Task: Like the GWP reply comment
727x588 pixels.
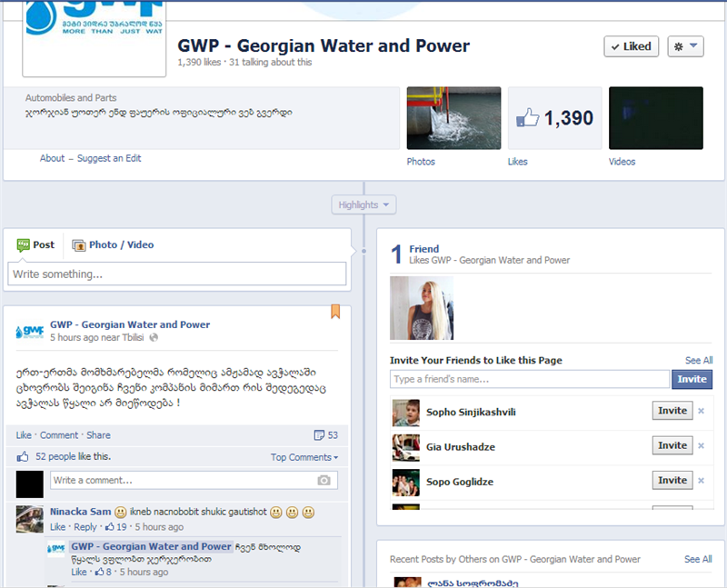Action: [x=79, y=572]
